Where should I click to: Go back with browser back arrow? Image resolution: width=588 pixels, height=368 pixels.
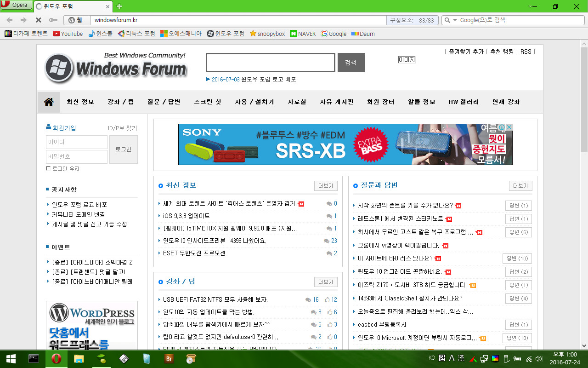click(x=9, y=20)
